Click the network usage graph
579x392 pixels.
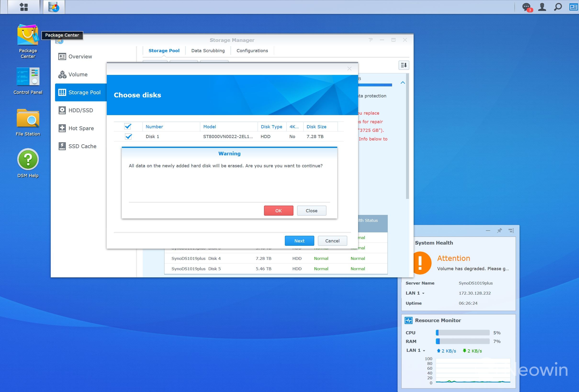pos(473,370)
